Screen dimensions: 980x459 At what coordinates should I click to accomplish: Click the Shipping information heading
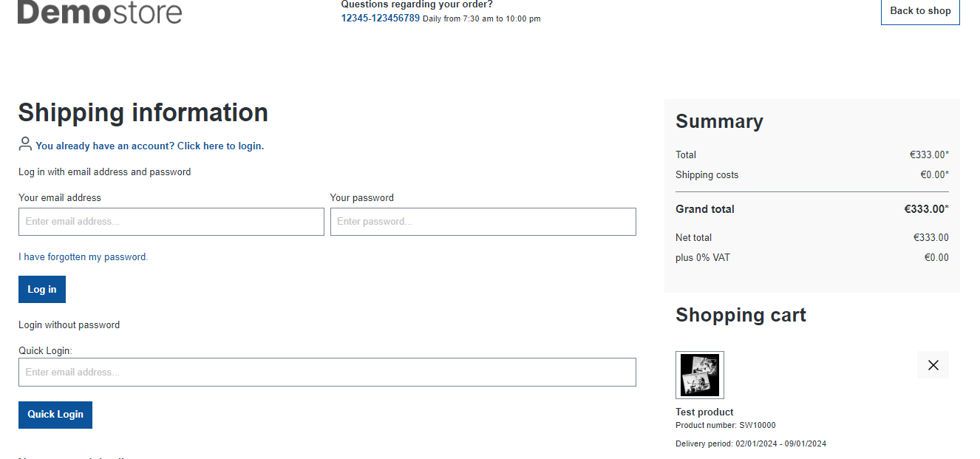pos(143,112)
